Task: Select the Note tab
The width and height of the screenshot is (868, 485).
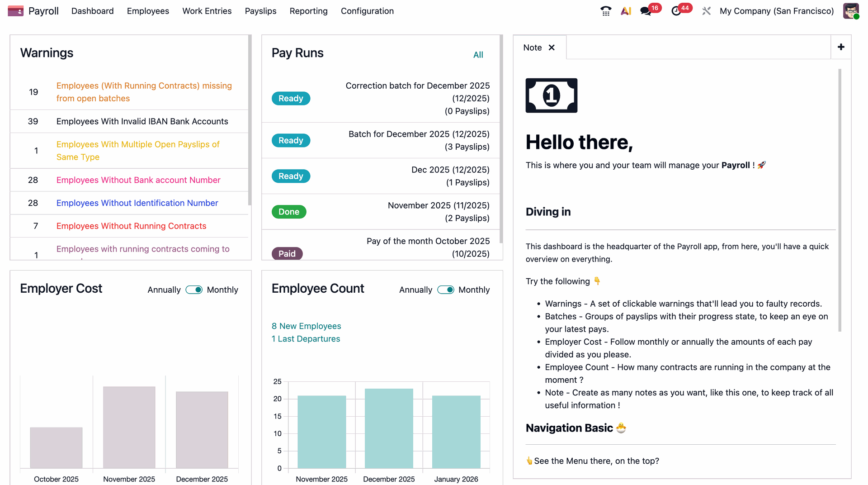Action: pyautogui.click(x=532, y=47)
